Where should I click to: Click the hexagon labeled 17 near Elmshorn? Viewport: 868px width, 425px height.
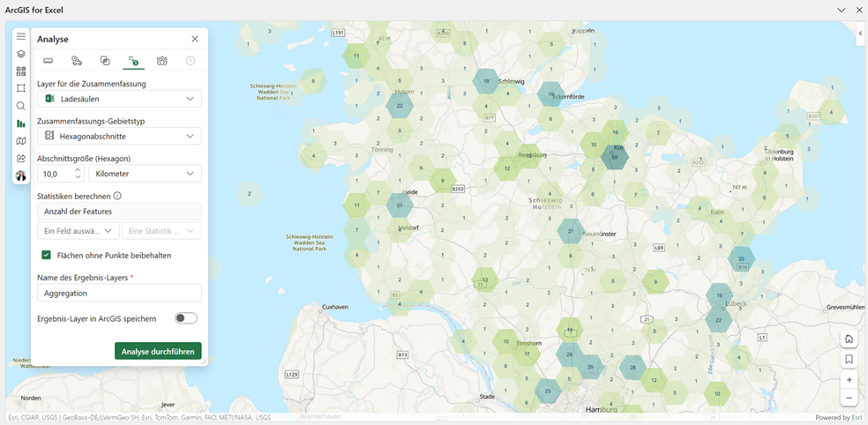click(x=527, y=354)
